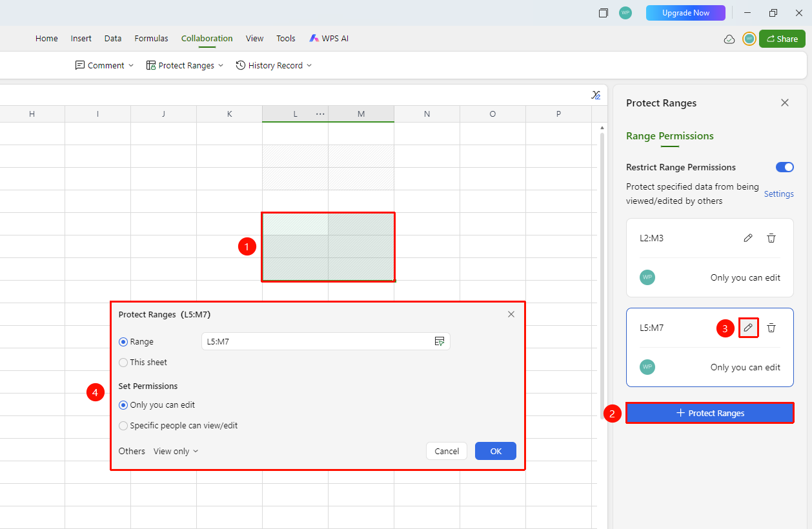Click the WP avatar in L5:M7 card
This screenshot has width=812, height=529.
point(647,367)
